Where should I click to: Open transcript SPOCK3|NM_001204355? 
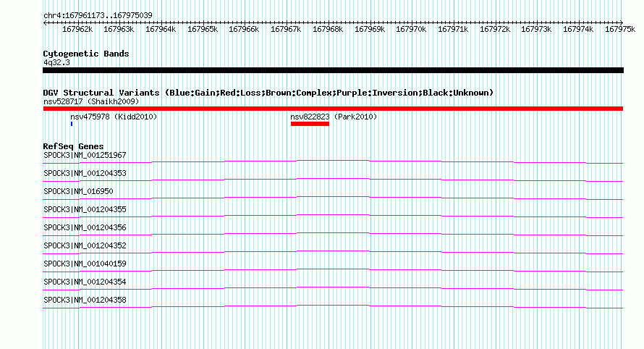click(85, 210)
